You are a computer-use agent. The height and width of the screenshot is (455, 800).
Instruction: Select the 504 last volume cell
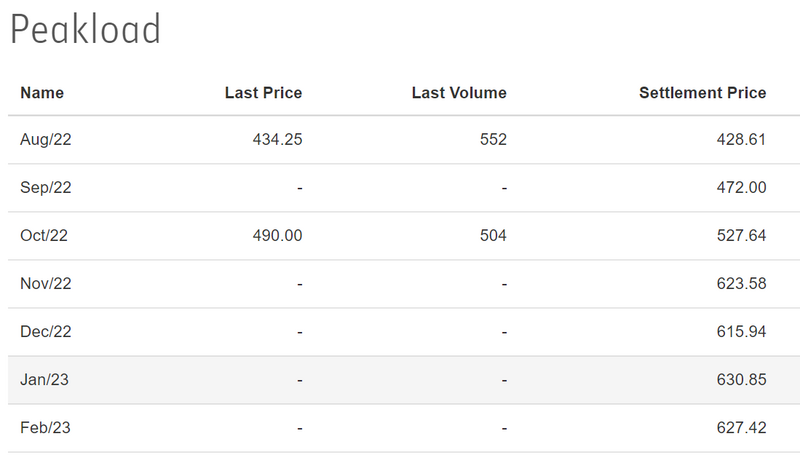[x=493, y=236]
